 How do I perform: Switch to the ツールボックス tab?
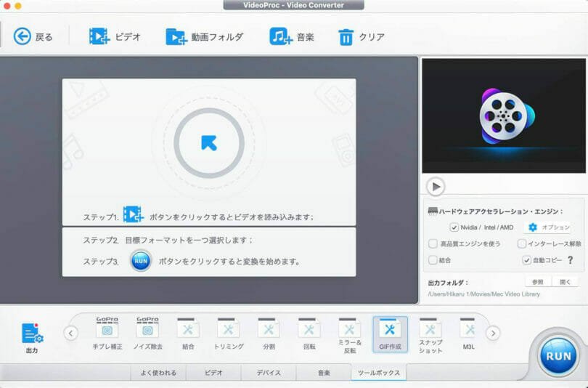pos(379,373)
